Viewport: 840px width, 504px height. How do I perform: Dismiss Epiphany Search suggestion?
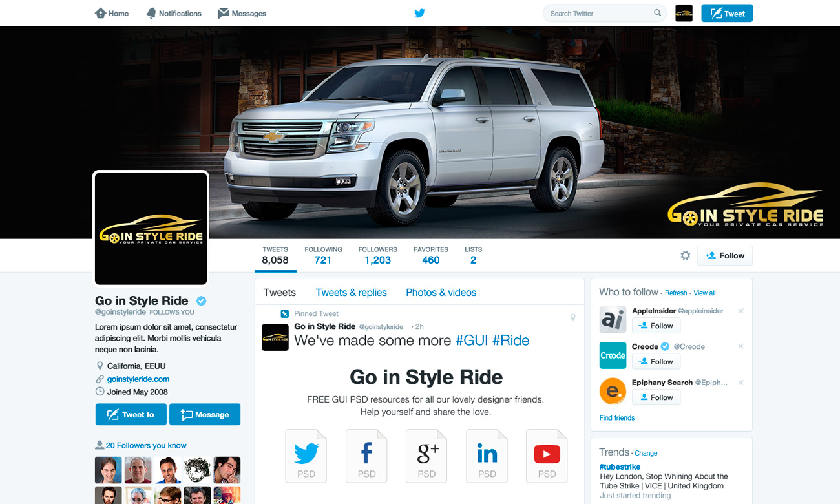point(740,383)
